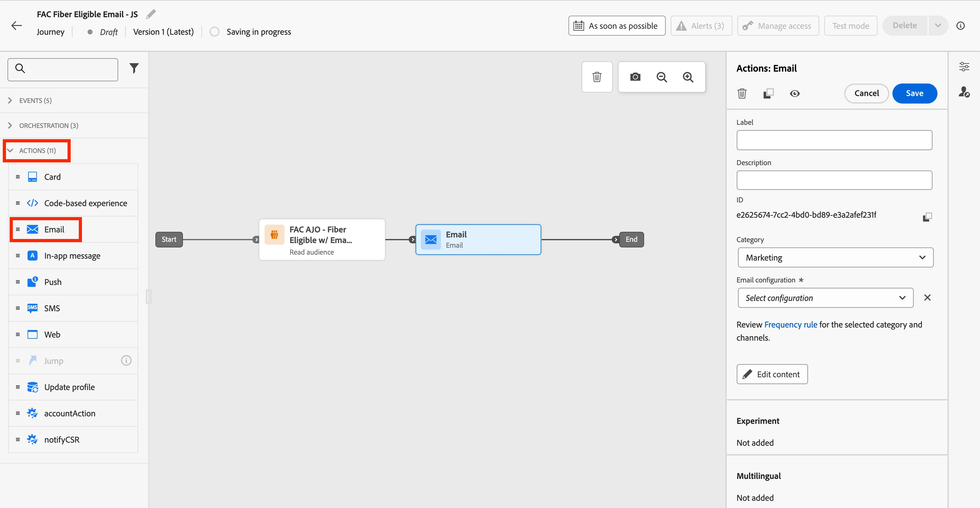Click the Description input field

click(834, 180)
